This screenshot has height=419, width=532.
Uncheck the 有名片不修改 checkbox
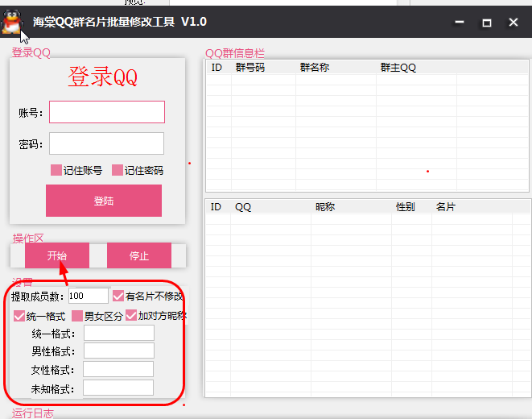click(x=118, y=296)
